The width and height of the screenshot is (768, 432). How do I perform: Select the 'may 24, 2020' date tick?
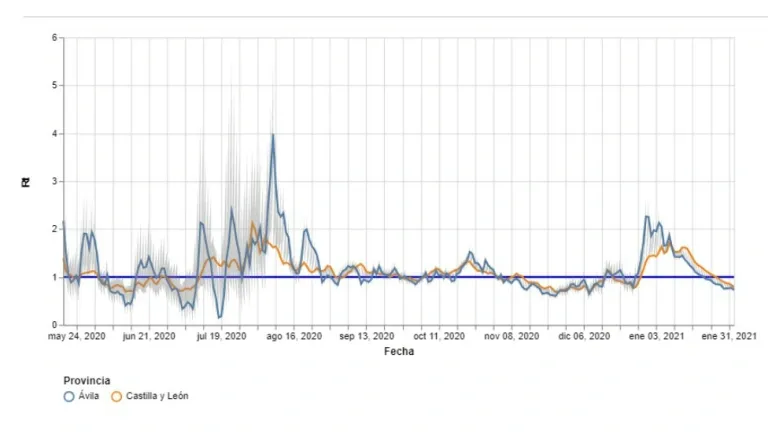(78, 337)
